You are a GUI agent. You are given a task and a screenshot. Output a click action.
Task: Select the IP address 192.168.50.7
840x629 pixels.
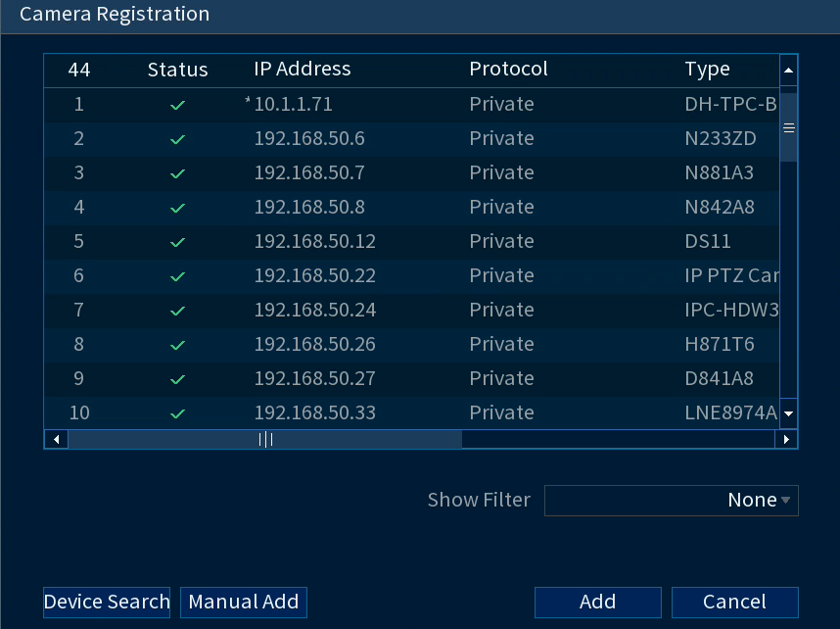pyautogui.click(x=309, y=172)
